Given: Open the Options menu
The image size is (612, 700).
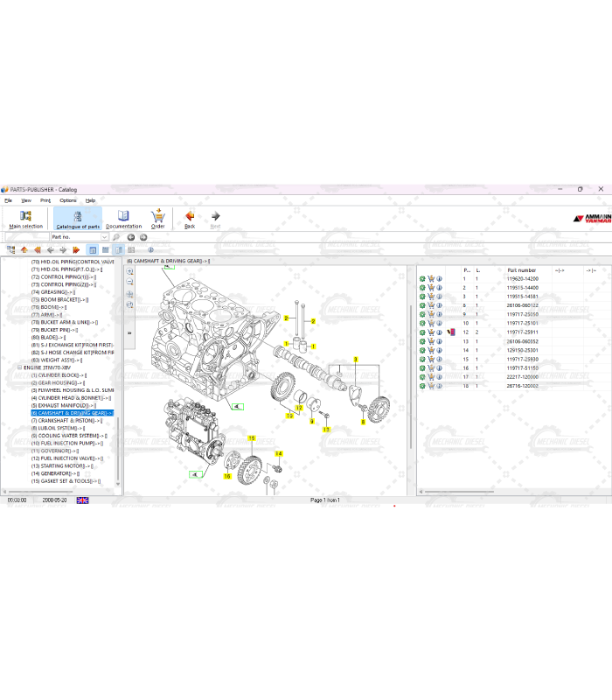Looking at the screenshot, I should click(x=67, y=200).
